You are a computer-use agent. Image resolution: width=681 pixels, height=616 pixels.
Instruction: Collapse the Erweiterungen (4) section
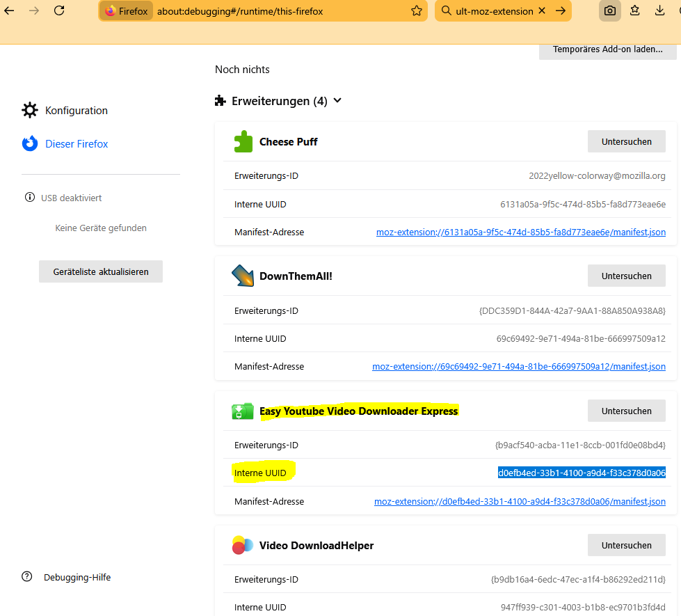[337, 101]
